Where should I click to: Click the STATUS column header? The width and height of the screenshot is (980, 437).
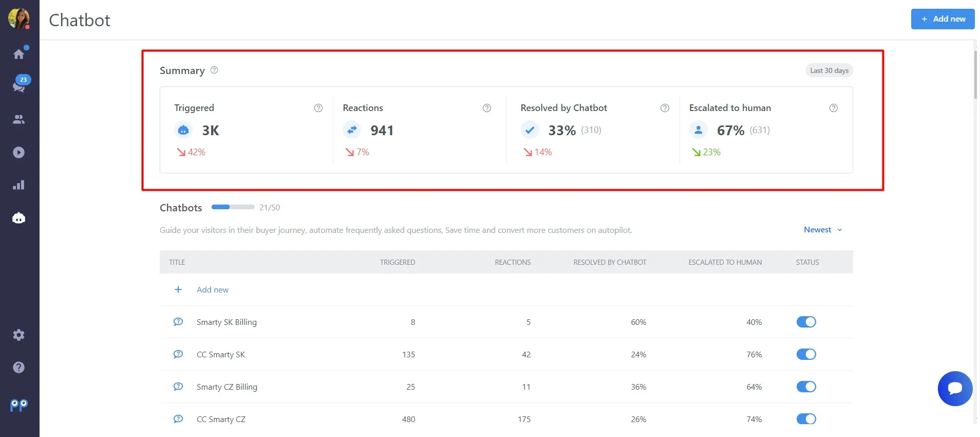(x=807, y=262)
